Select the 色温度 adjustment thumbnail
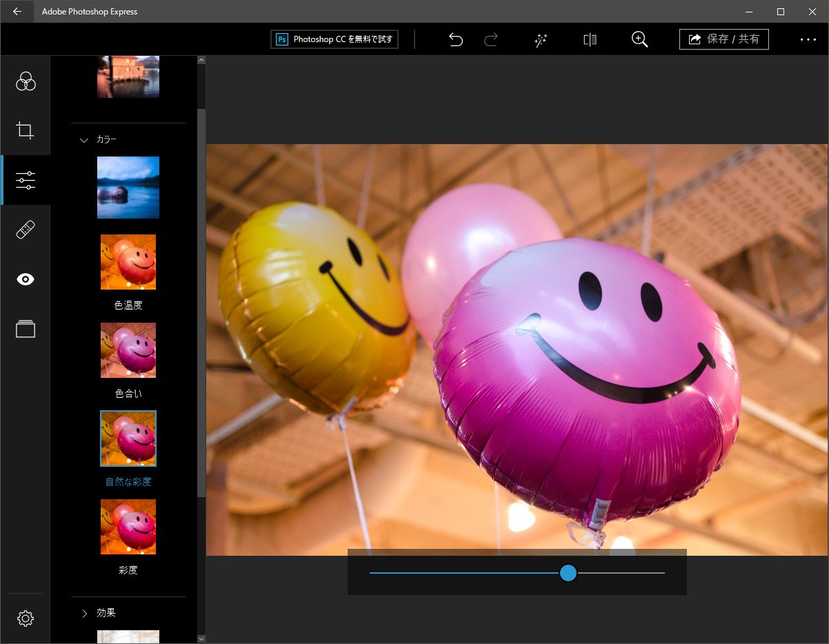829x644 pixels. point(128,262)
